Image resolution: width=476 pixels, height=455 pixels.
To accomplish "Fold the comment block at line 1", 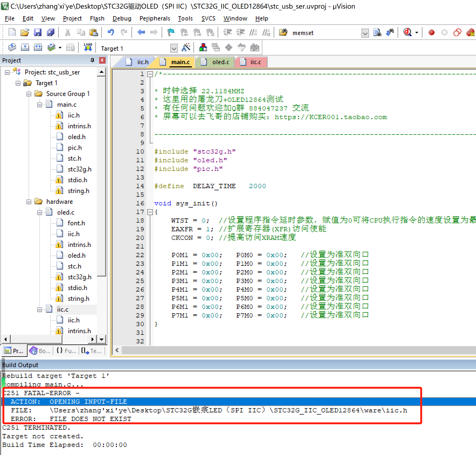I will pyautogui.click(x=150, y=74).
